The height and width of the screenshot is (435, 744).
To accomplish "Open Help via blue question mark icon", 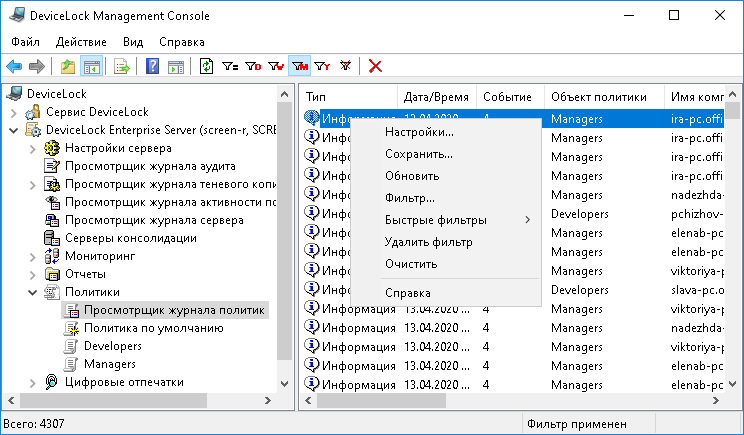I will coord(152,67).
